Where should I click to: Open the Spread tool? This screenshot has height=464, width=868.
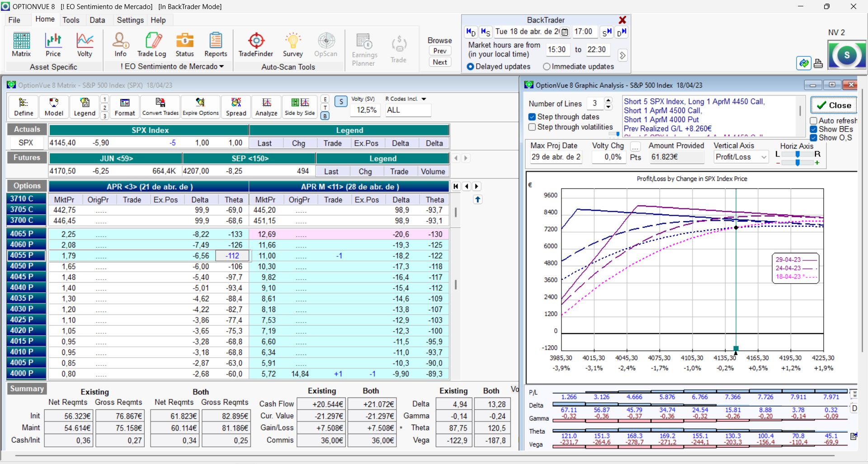point(236,107)
